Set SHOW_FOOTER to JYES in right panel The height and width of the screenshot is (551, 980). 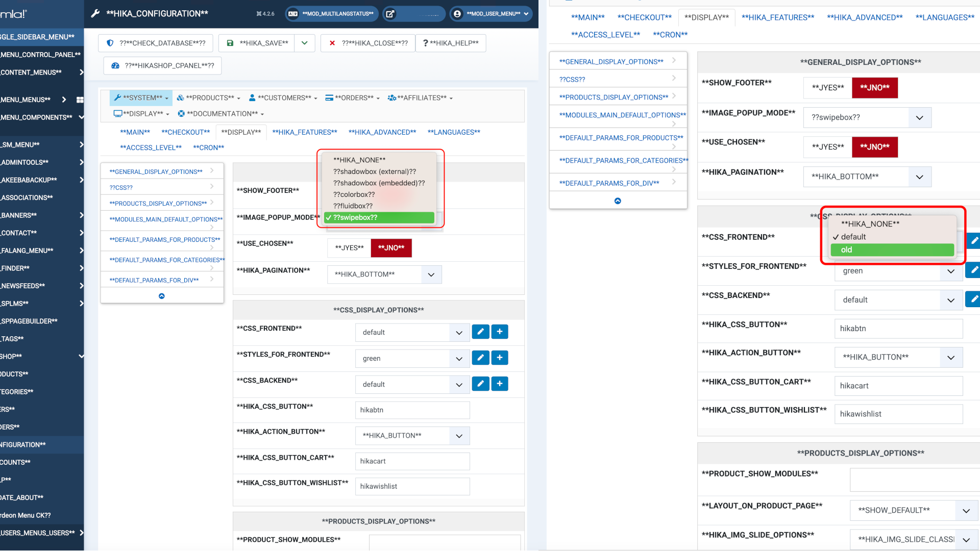pyautogui.click(x=827, y=88)
